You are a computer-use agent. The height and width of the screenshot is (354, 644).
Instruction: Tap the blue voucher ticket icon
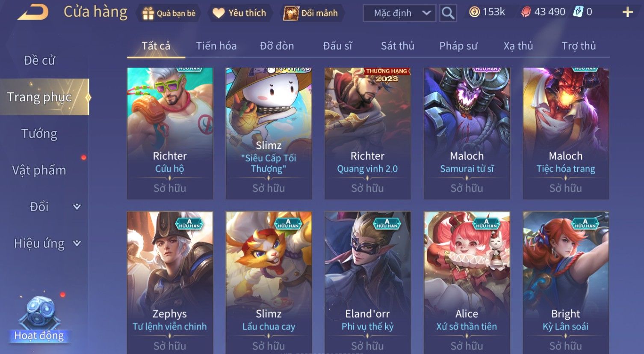click(x=578, y=12)
